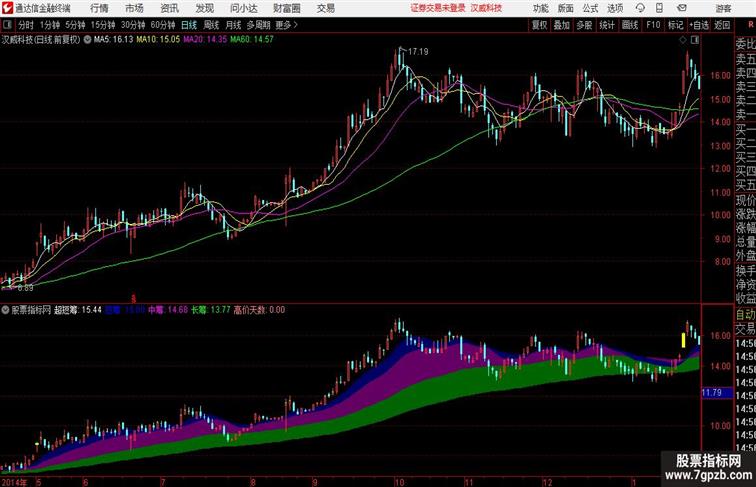756x487 pixels.
Task: Click the 复权 toolbar button
Action: 540,25
